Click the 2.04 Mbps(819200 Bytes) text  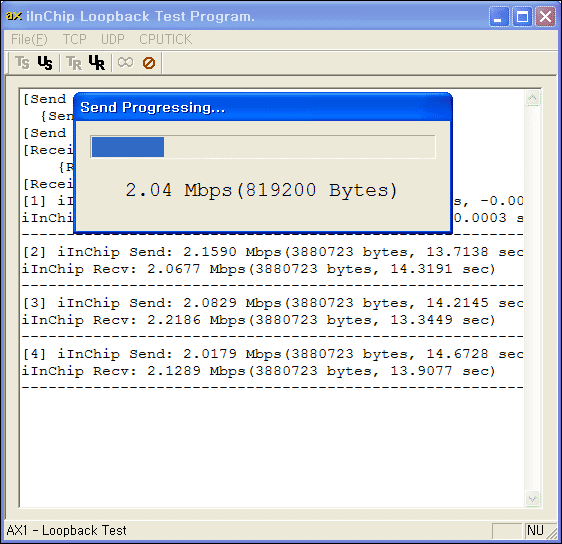(261, 190)
